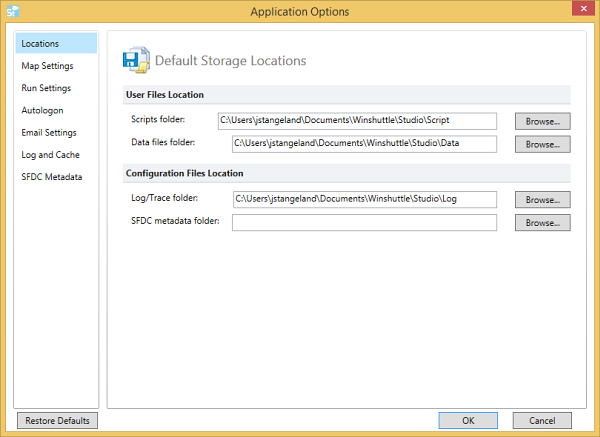The height and width of the screenshot is (437, 600).
Task: Open the Autologon options
Action: coord(56,110)
